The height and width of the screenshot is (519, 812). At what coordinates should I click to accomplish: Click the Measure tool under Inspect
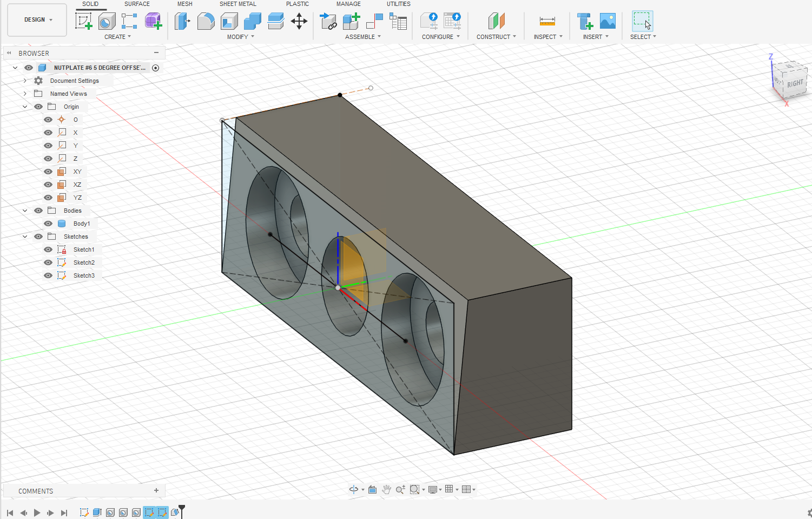pyautogui.click(x=547, y=21)
